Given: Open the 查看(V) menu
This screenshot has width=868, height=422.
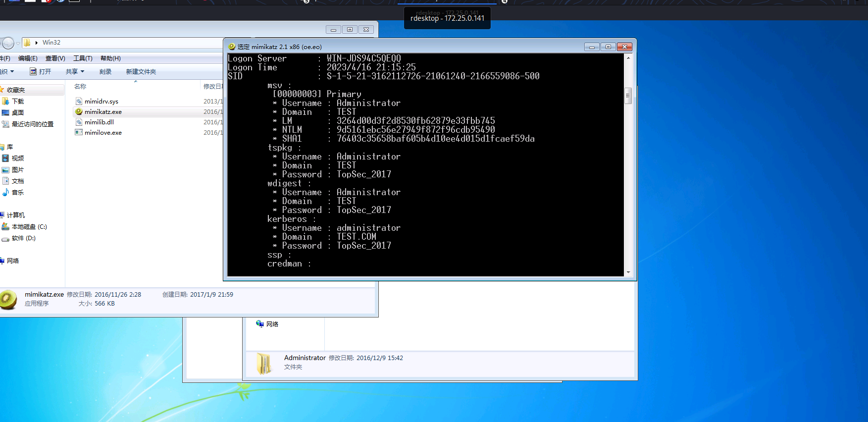Looking at the screenshot, I should (55, 58).
